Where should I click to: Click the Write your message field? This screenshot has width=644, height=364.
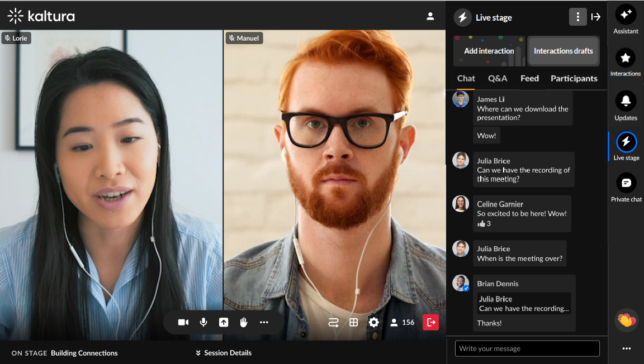coord(527,348)
